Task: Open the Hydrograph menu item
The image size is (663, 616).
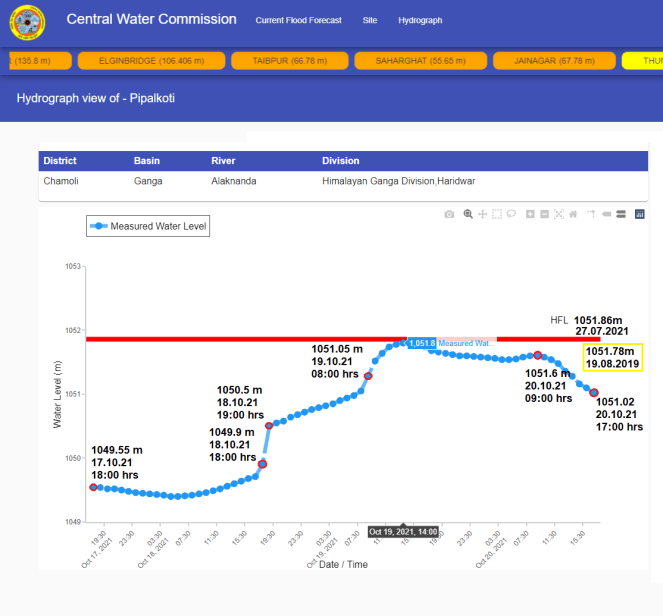Action: [420, 20]
